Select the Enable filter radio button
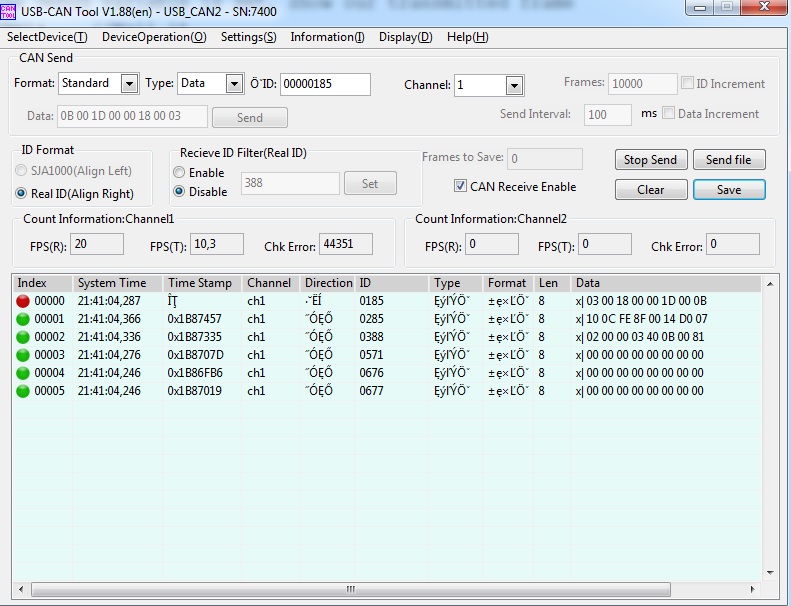This screenshot has height=606, width=791. tap(180, 173)
